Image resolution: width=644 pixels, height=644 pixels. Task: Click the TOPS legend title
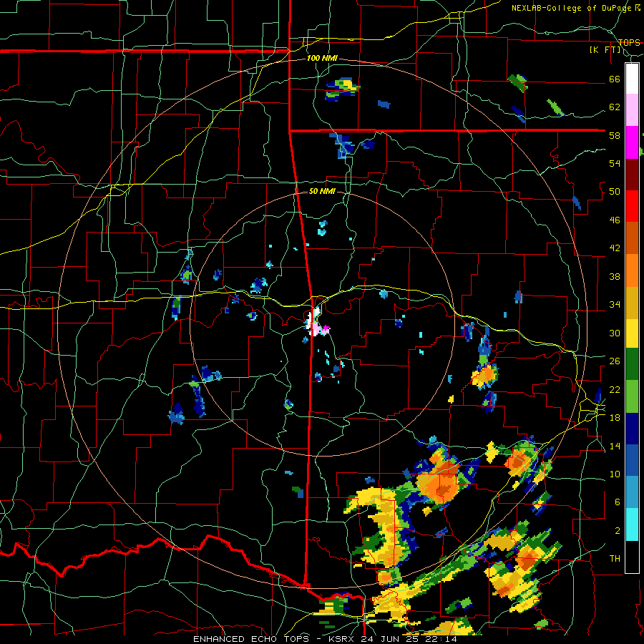click(629, 42)
